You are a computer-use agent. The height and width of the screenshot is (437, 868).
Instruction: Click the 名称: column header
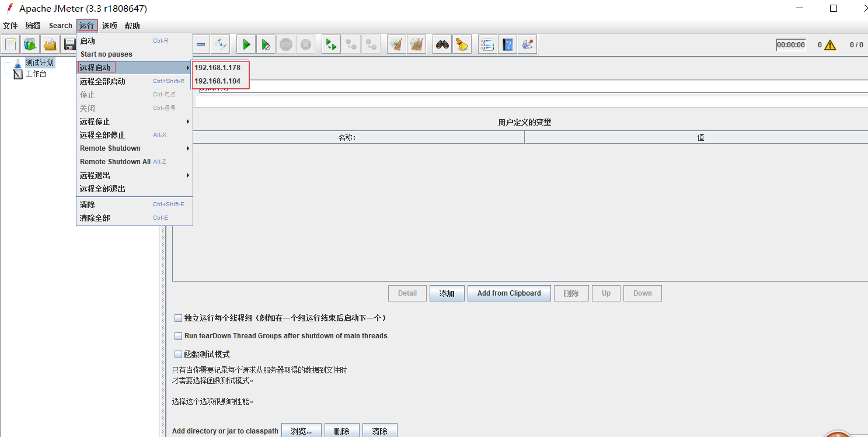pos(348,137)
